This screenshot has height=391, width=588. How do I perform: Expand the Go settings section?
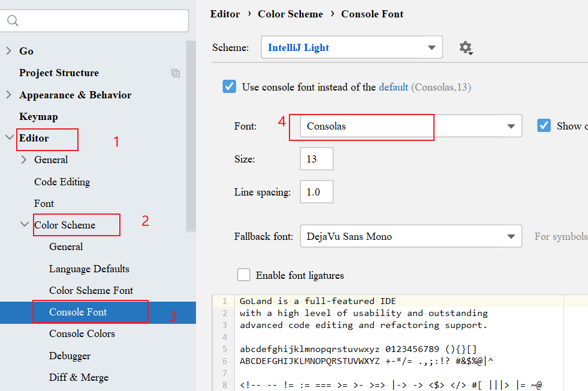click(x=8, y=50)
